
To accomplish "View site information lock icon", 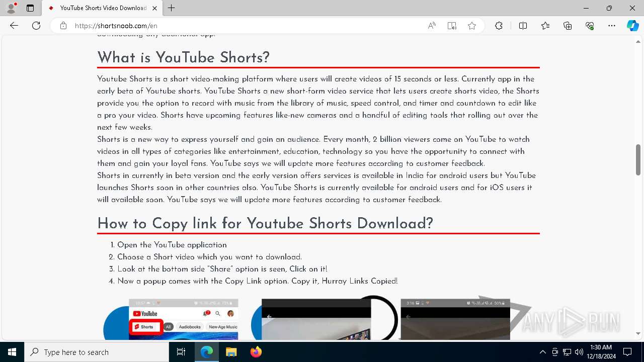I will coord(63,26).
